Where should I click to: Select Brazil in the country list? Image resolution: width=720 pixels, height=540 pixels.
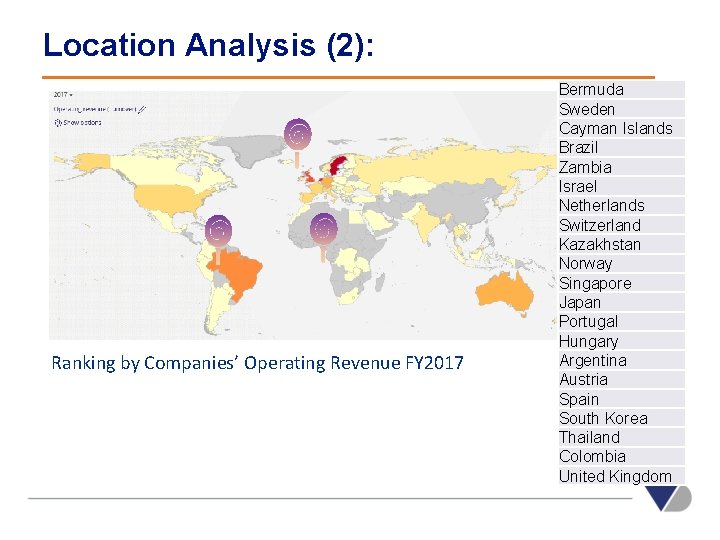[x=622, y=148]
